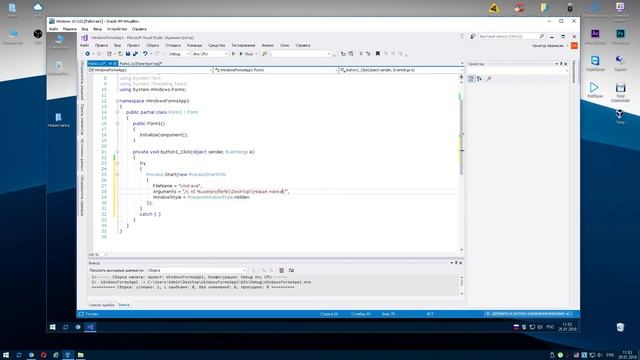The height and width of the screenshot is (360, 640).
Task: Switch to Form1.cs [Конструктор] tab
Action: [x=140, y=64]
